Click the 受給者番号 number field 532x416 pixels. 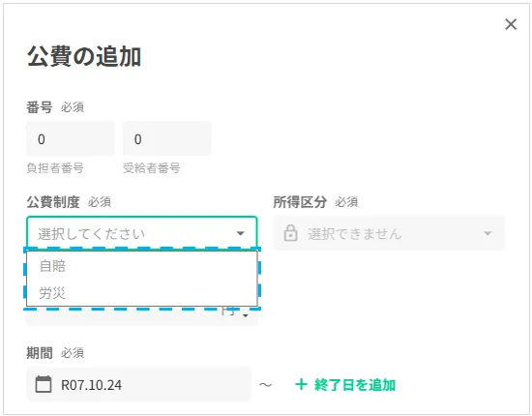[167, 138]
